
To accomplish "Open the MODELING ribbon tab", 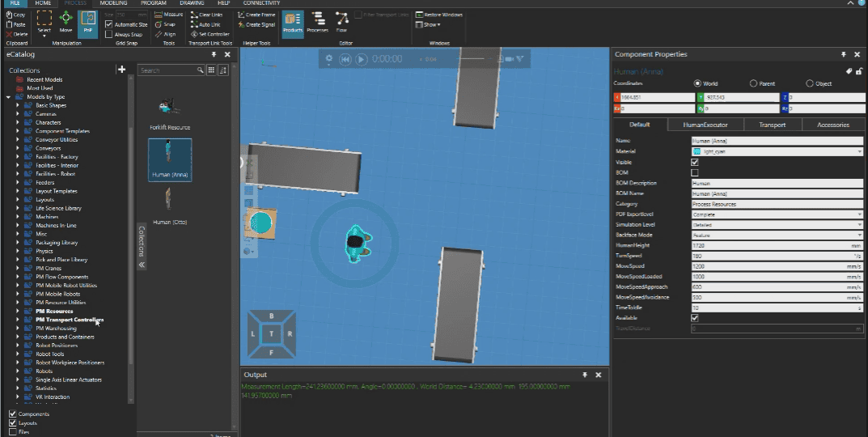I will click(x=113, y=3).
